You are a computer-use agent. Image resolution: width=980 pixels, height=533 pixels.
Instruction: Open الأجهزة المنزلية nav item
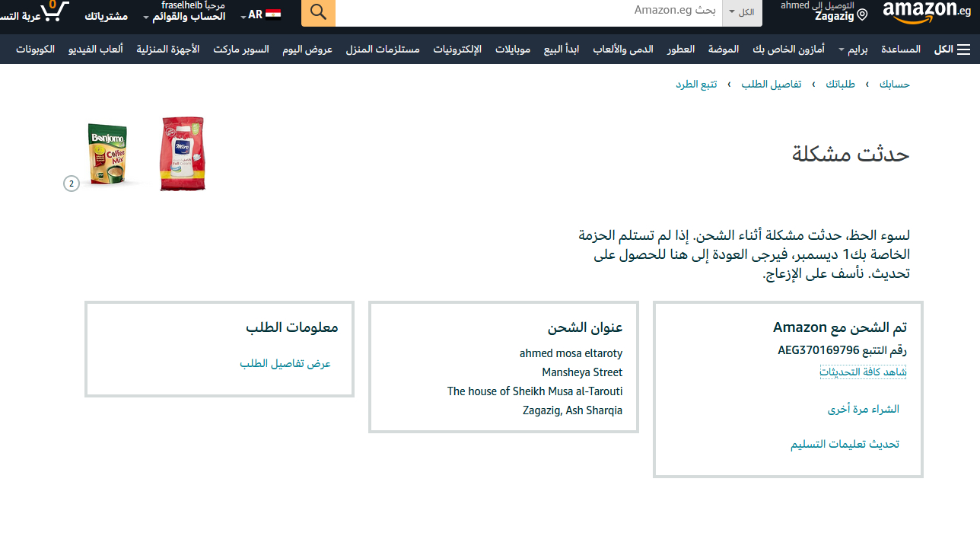168,49
